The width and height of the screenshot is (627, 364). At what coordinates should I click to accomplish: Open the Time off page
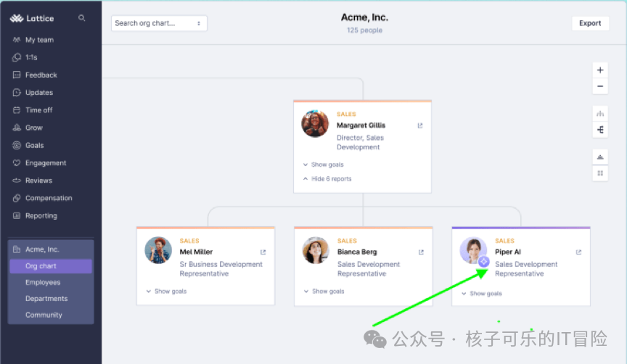pyautogui.click(x=38, y=110)
